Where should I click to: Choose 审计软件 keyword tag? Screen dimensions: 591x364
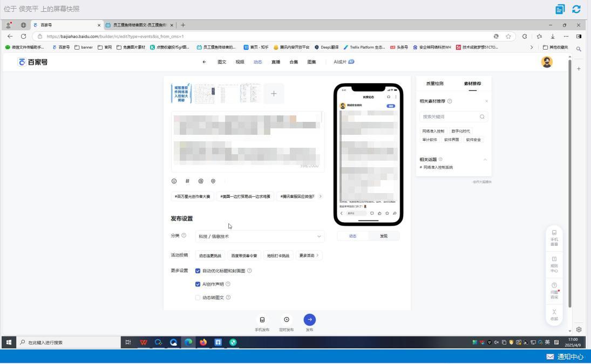pyautogui.click(x=430, y=140)
